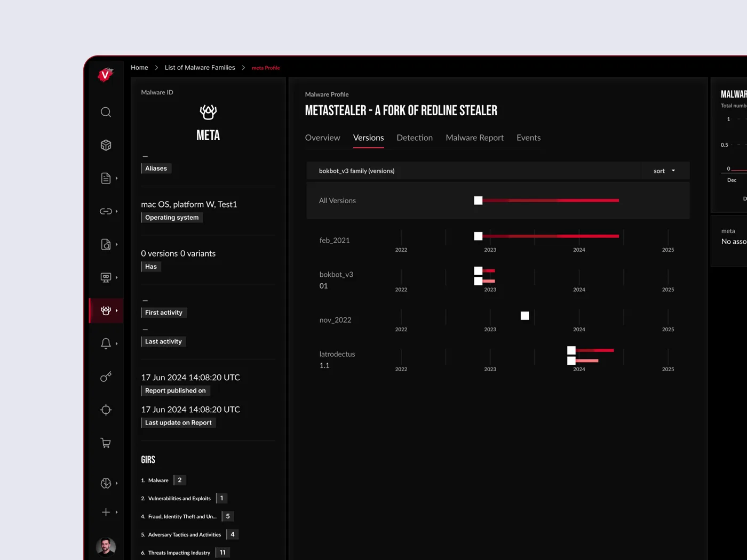
Task: Click the All Versions timeline start marker
Action: pos(478,201)
